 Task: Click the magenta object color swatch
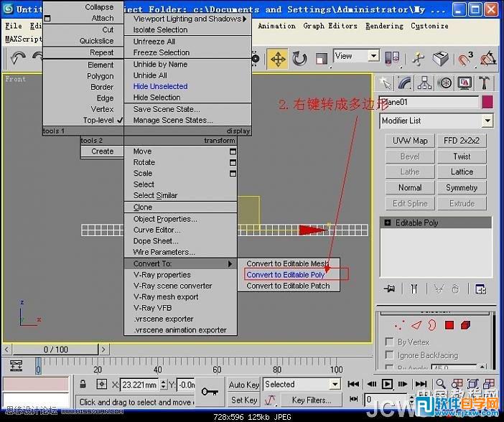[487, 102]
